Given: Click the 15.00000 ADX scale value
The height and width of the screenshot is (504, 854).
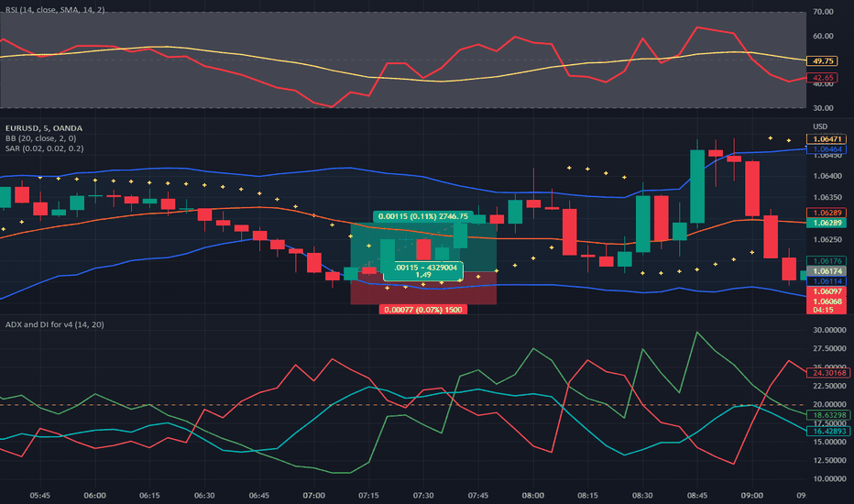Looking at the screenshot, I should 829,442.
